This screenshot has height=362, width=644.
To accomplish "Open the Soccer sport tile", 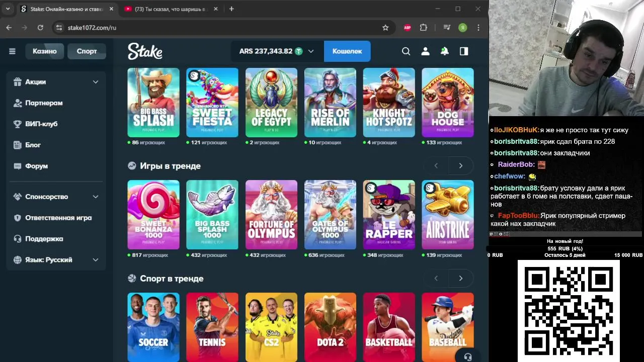I will tap(153, 327).
